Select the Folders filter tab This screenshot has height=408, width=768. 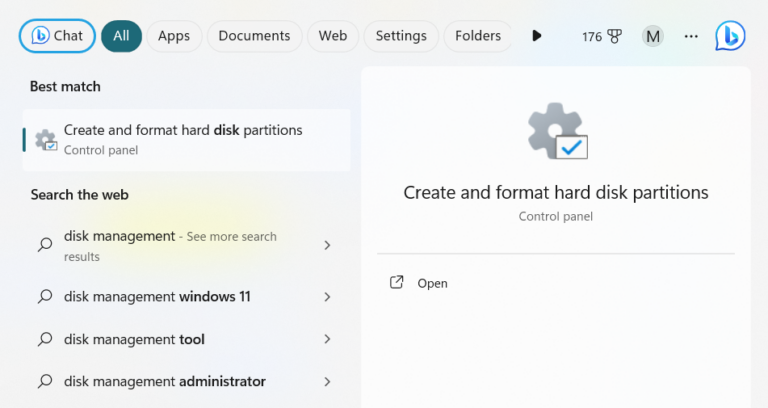(478, 36)
